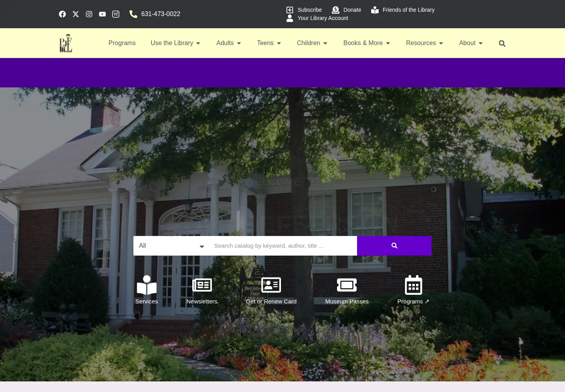Viewport: 565px width, 392px height.
Task: Open Friends of the Library link
Action: 408,10
